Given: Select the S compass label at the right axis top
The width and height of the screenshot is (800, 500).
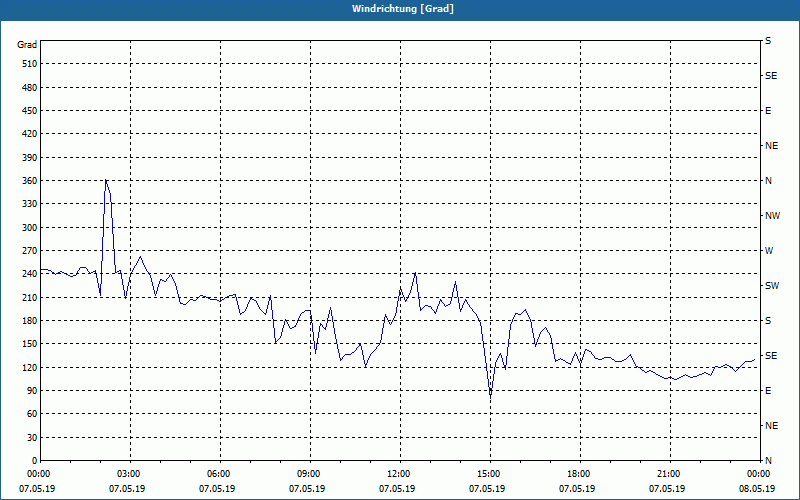Looking at the screenshot, I should (x=768, y=41).
